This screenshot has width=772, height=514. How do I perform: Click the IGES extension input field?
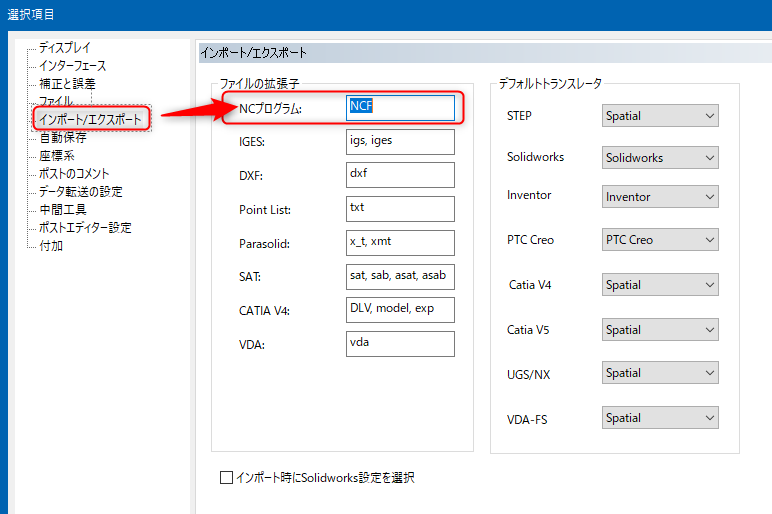pos(399,141)
